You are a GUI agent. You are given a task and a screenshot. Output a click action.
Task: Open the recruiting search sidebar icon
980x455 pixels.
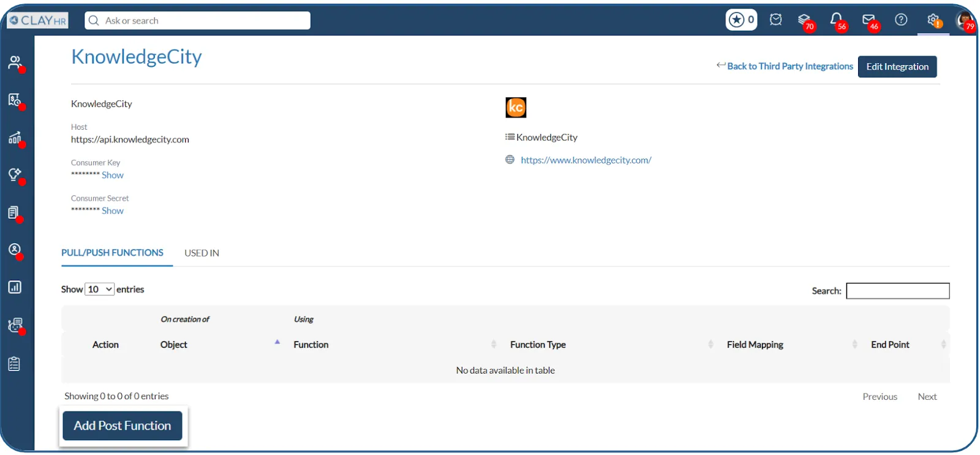click(15, 100)
